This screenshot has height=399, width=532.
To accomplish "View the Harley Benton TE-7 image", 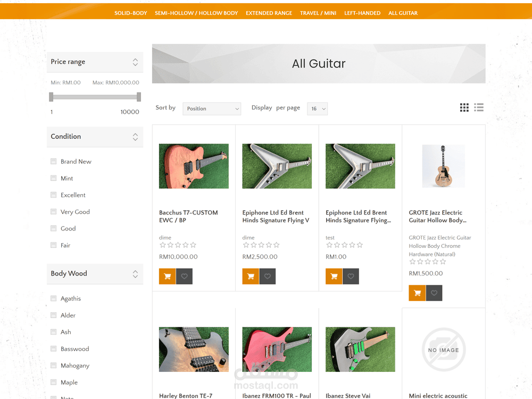I will pyautogui.click(x=194, y=349).
